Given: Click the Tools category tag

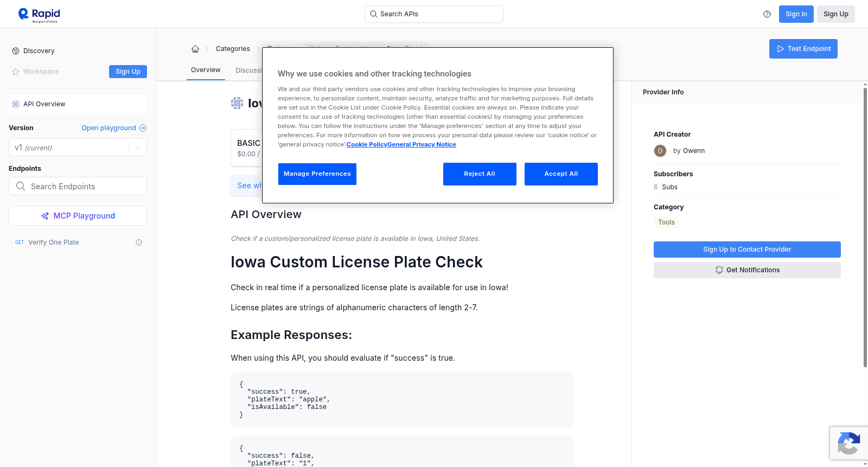Looking at the screenshot, I should point(666,222).
